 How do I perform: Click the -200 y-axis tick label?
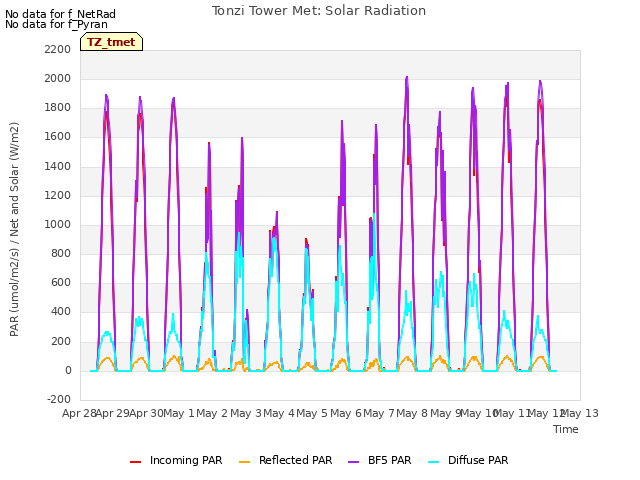(x=59, y=400)
